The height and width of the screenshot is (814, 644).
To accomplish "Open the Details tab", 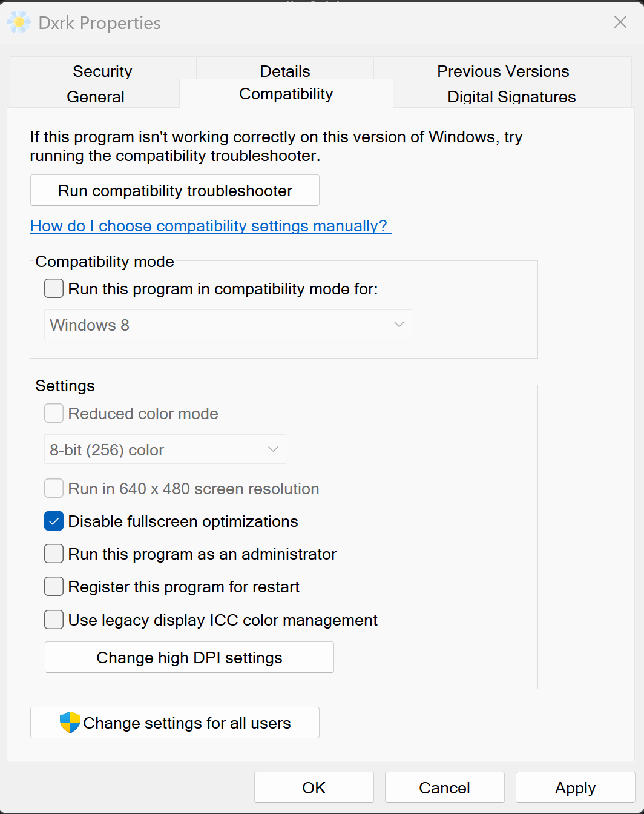I will click(x=284, y=71).
